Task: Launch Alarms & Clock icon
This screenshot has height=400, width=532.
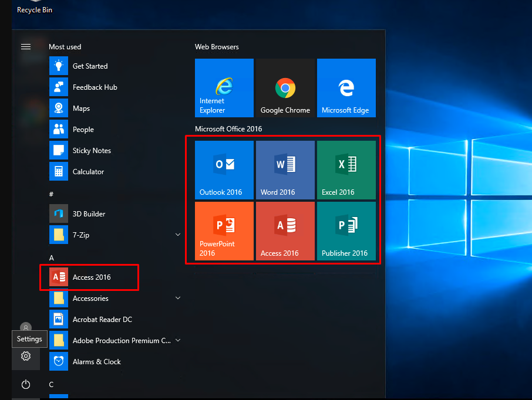Action: (x=58, y=361)
